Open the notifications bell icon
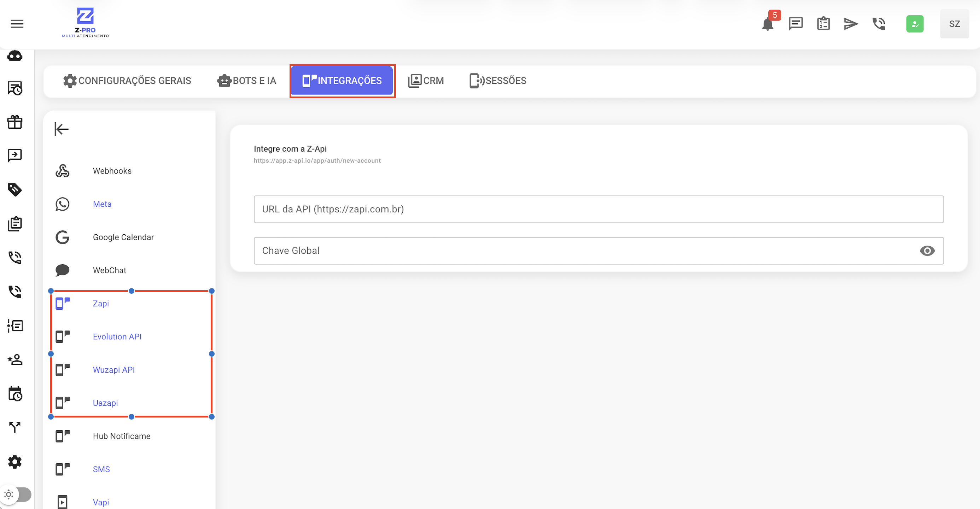980x509 pixels. (x=768, y=24)
